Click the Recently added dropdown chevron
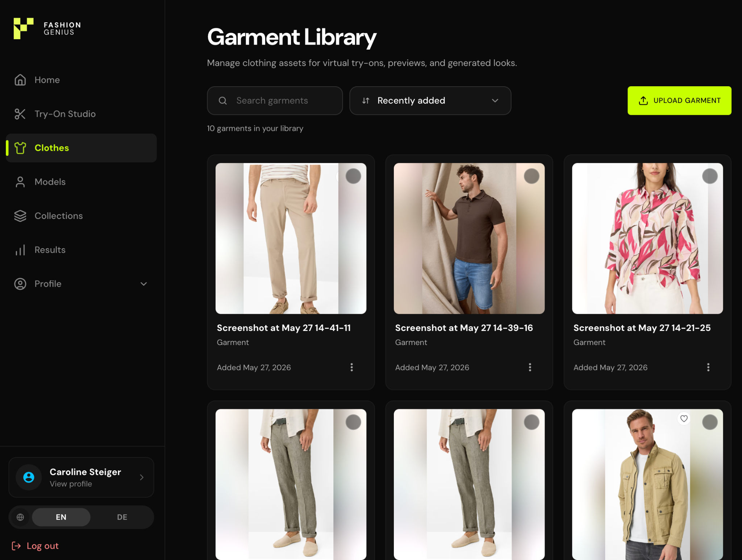The image size is (742, 560). (495, 101)
